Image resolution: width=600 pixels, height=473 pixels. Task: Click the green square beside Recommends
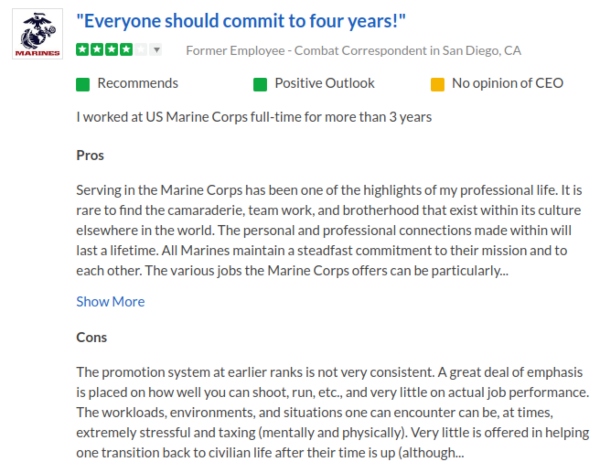pos(83,84)
